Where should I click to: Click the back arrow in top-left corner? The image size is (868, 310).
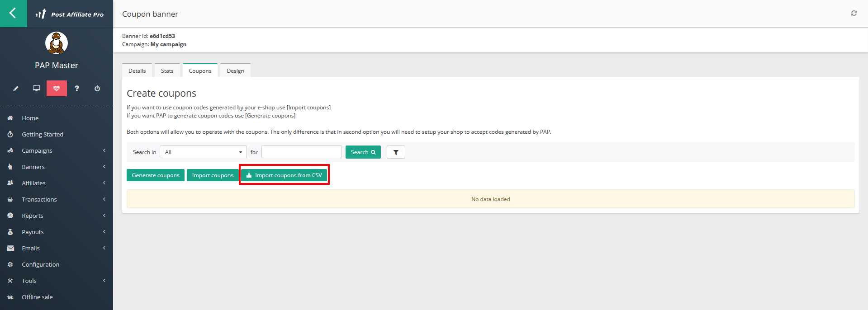point(13,13)
